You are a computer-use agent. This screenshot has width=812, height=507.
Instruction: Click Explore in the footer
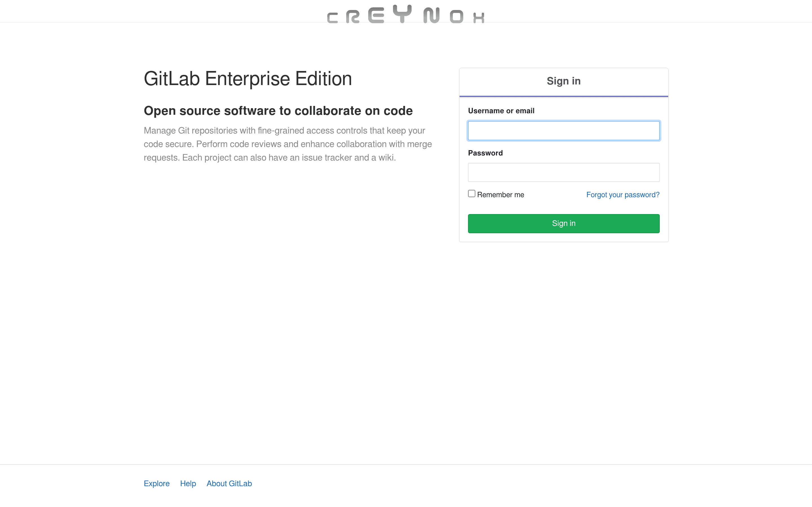coord(156,483)
